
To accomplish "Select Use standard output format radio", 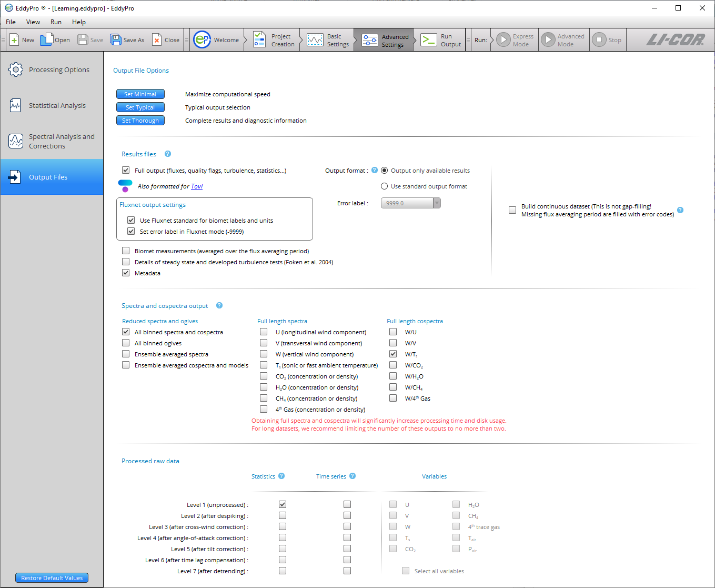I will (x=385, y=186).
